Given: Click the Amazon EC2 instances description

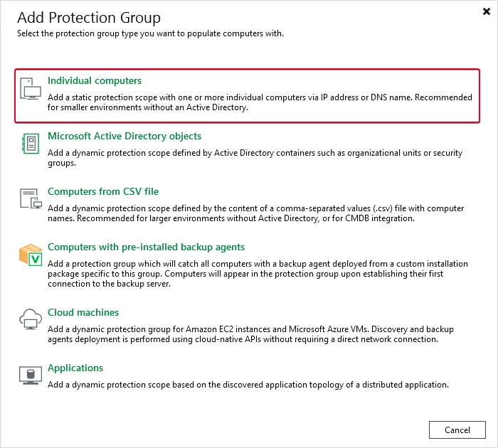Looking at the screenshot, I should (250, 334).
